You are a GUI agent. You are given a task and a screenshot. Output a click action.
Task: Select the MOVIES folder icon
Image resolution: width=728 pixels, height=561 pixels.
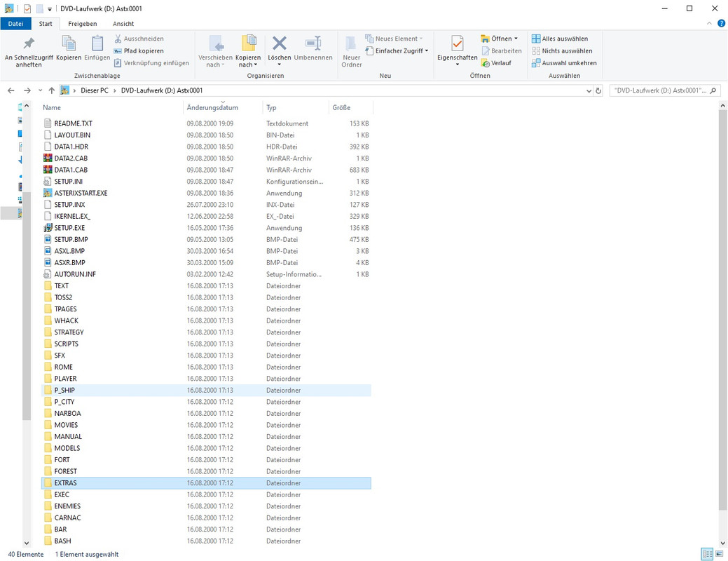(48, 425)
